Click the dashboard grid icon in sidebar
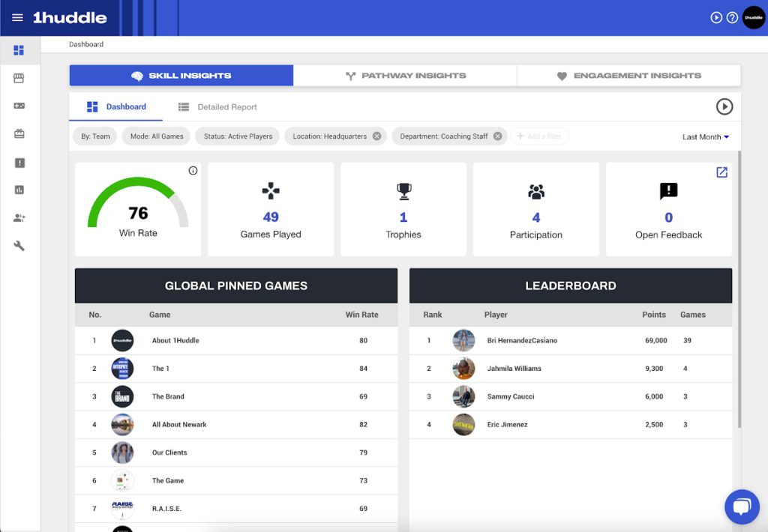 19,50
